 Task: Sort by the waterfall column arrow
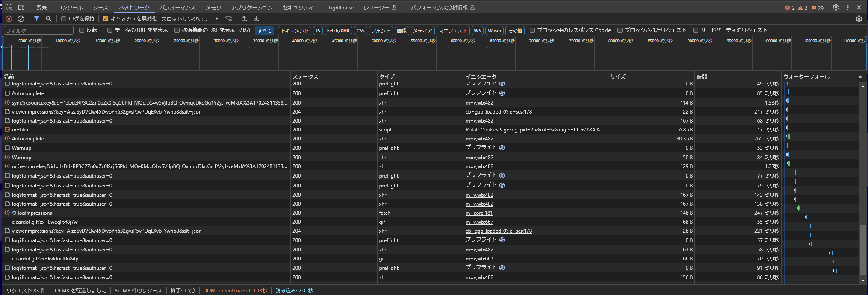tap(860, 76)
